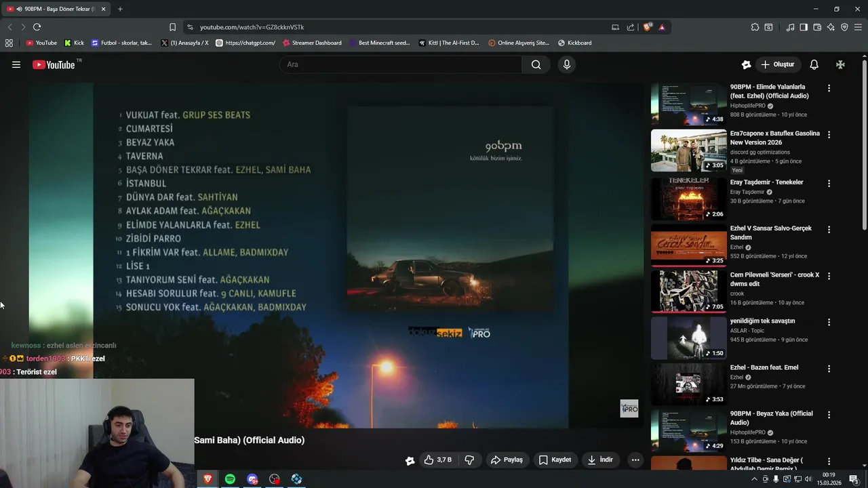The height and width of the screenshot is (488, 868).
Task: Open the Brave Wallet icon
Action: [x=817, y=27]
